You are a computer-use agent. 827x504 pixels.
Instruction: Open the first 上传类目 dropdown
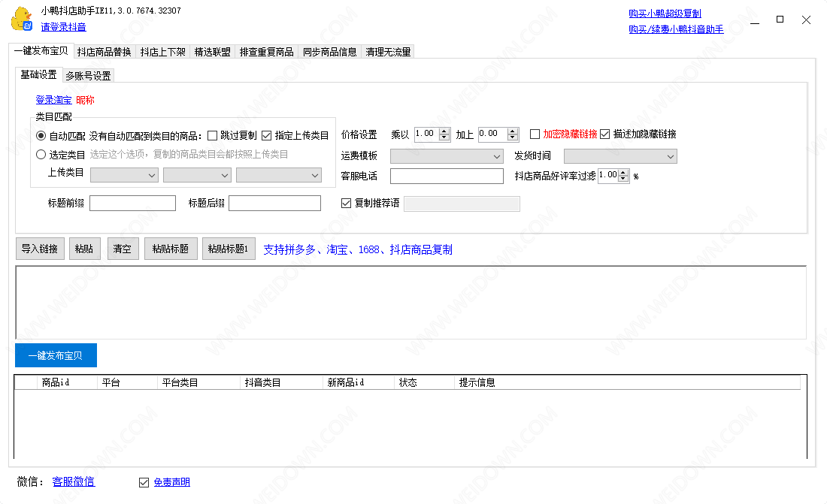coord(124,175)
